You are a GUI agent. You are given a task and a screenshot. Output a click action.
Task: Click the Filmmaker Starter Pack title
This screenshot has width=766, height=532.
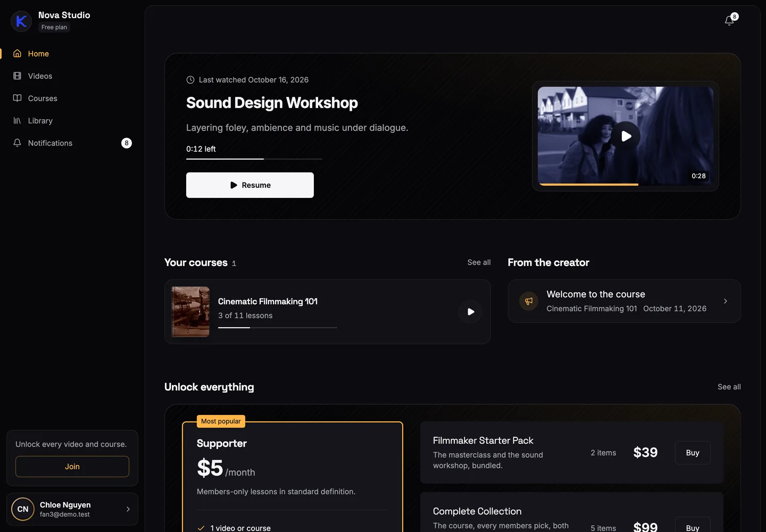tap(483, 440)
